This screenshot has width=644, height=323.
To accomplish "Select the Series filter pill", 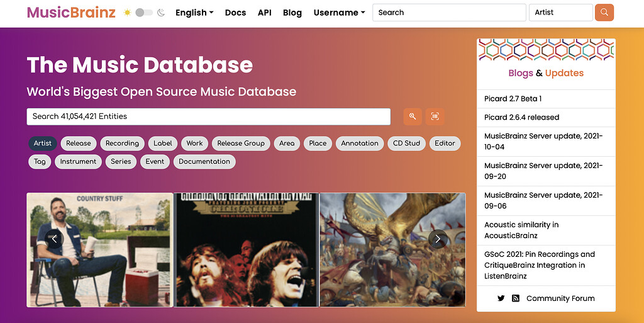I will 121,161.
